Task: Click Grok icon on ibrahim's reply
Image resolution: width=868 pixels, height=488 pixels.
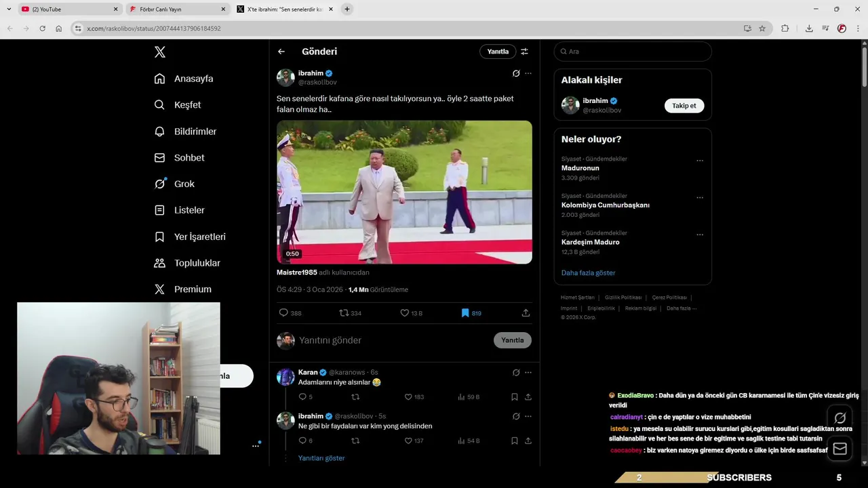Action: point(516,416)
